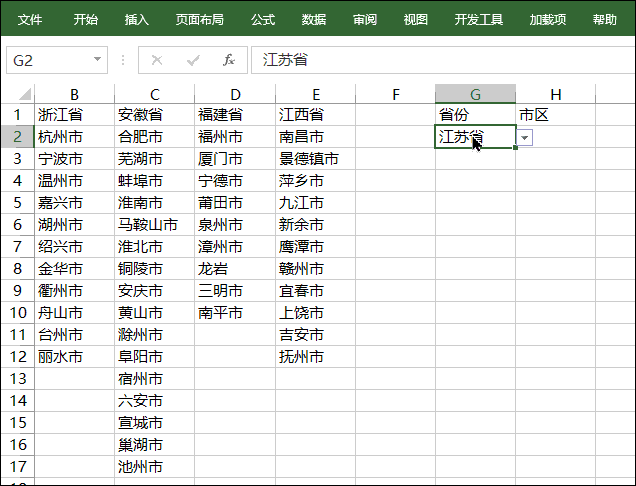Image resolution: width=636 pixels, height=486 pixels.
Task: Select cell containing 金华市
Action: pos(74,269)
